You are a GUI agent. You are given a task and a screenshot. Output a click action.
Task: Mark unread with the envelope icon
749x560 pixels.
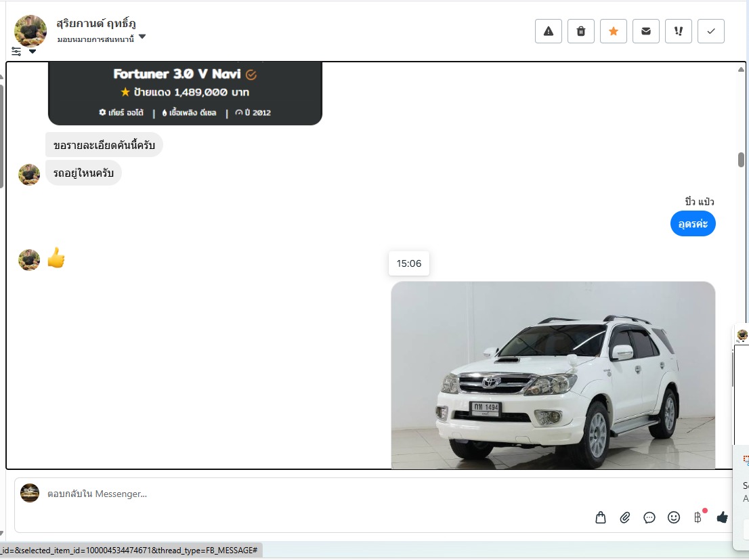646,31
